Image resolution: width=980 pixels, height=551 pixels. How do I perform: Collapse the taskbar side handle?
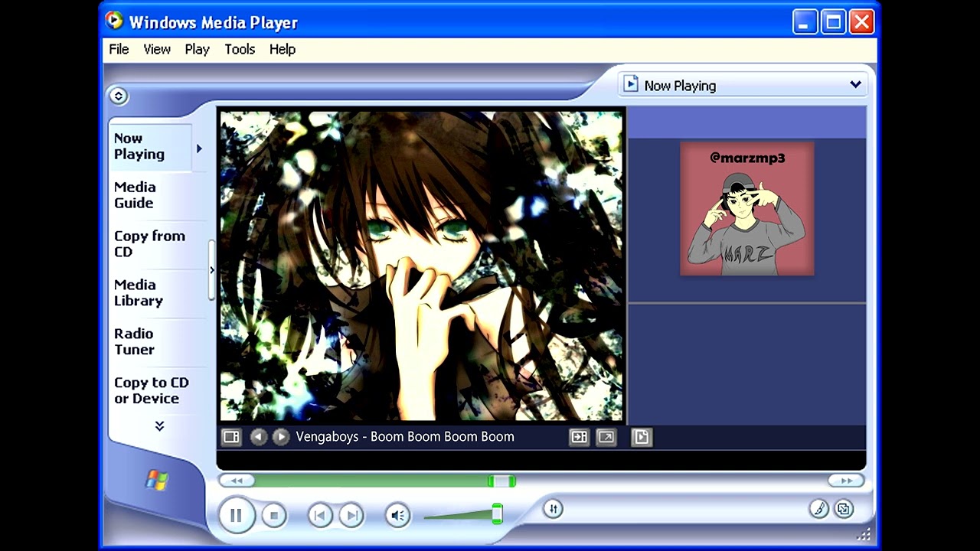pos(212,270)
